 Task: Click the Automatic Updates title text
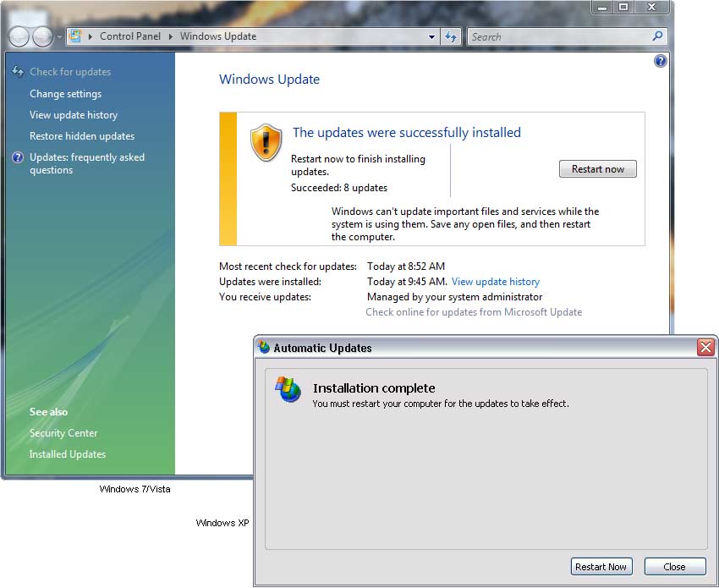[322, 348]
